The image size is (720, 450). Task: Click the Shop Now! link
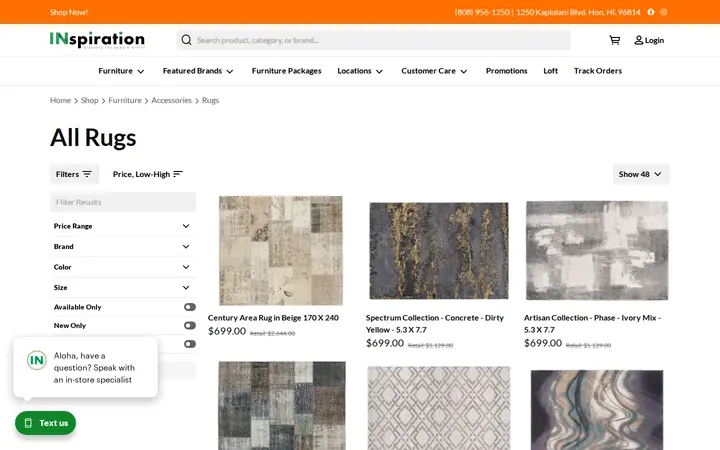point(69,12)
